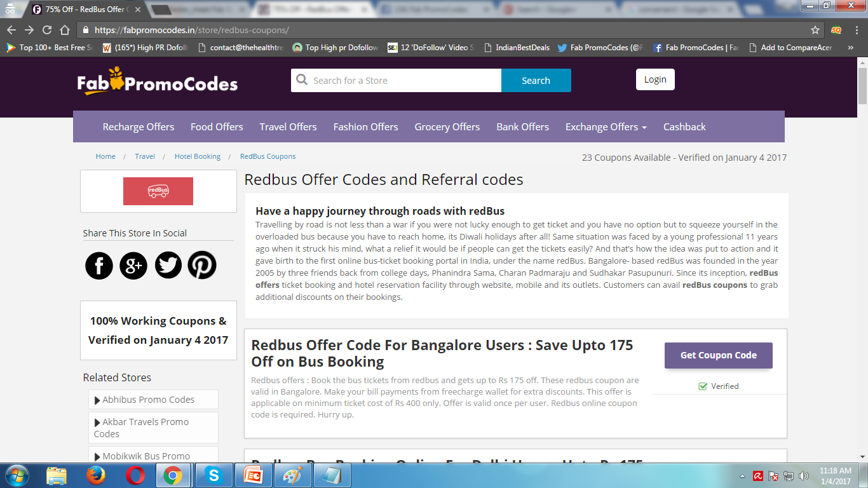Viewport: 868px width, 488px height.
Task: Bookmark this page with star icon
Action: [x=815, y=30]
